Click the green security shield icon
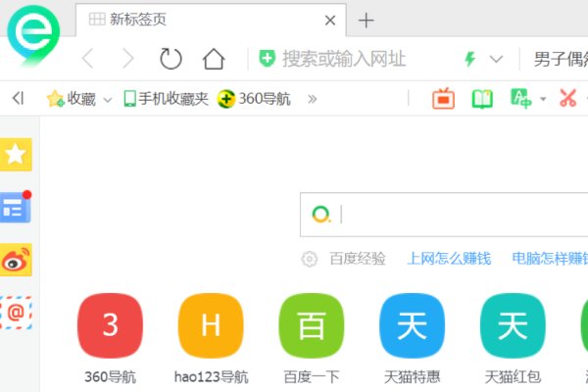588x392 pixels. click(267, 59)
